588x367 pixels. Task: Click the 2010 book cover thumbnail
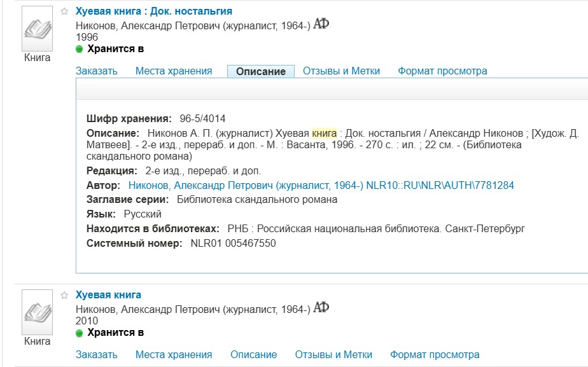click(37, 312)
